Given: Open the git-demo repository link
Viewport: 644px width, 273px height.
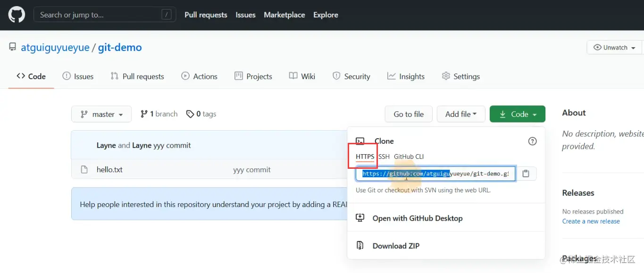Looking at the screenshot, I should click(x=120, y=48).
